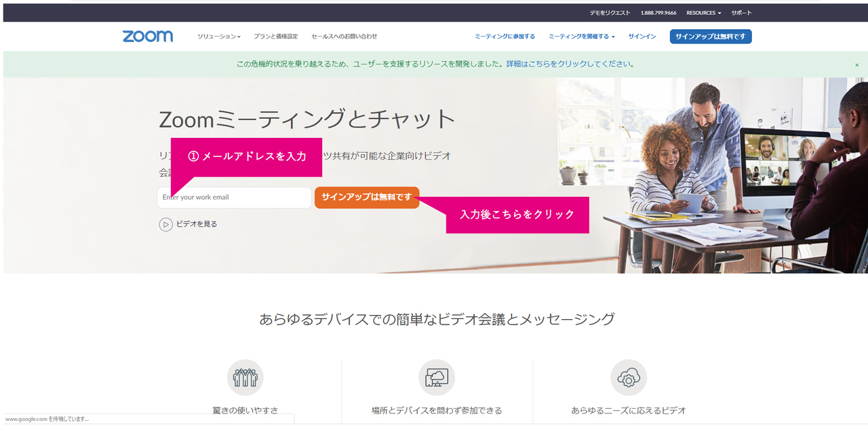The height and width of the screenshot is (425, 868).
Task: Expand the ミーティングを開催する menu
Action: tap(582, 37)
